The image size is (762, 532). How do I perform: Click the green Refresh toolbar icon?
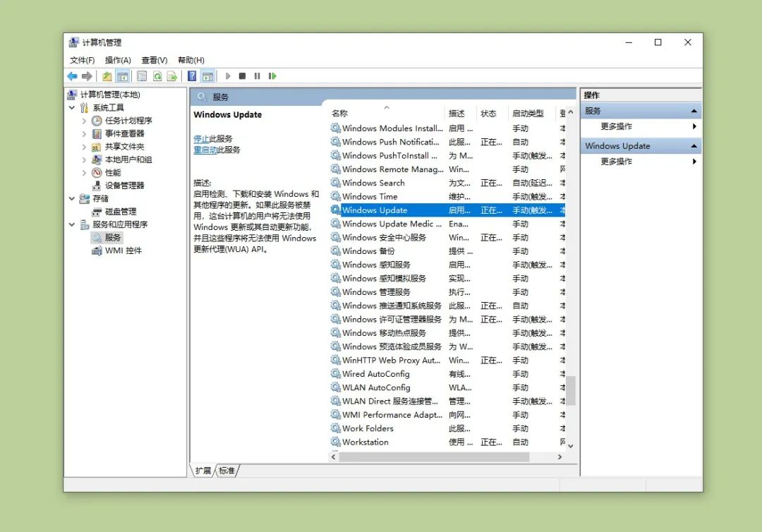pyautogui.click(x=157, y=75)
